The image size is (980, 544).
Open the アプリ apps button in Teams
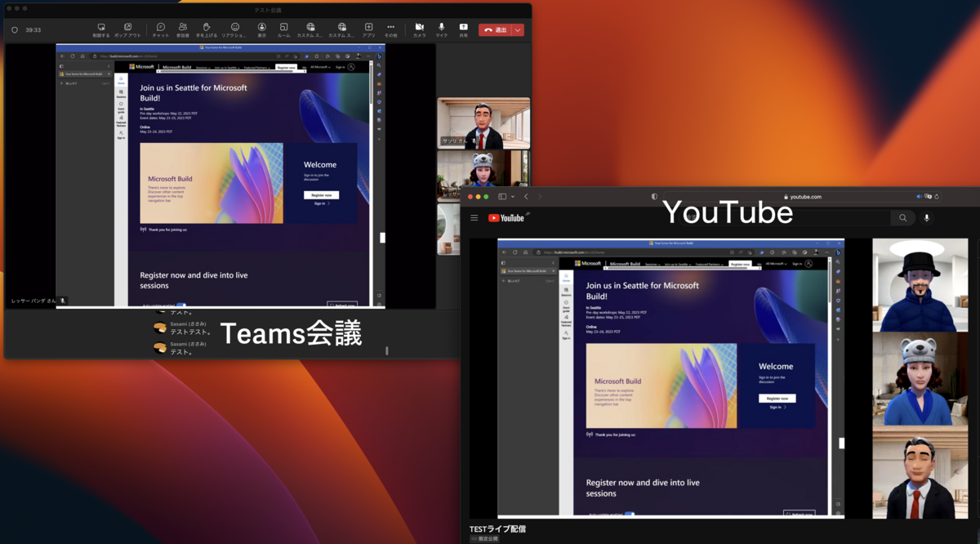click(x=368, y=30)
